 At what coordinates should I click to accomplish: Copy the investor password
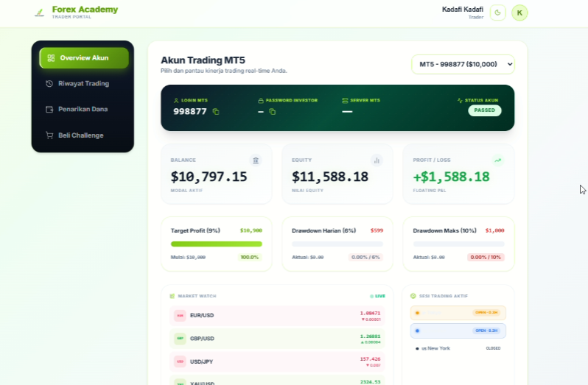click(272, 112)
